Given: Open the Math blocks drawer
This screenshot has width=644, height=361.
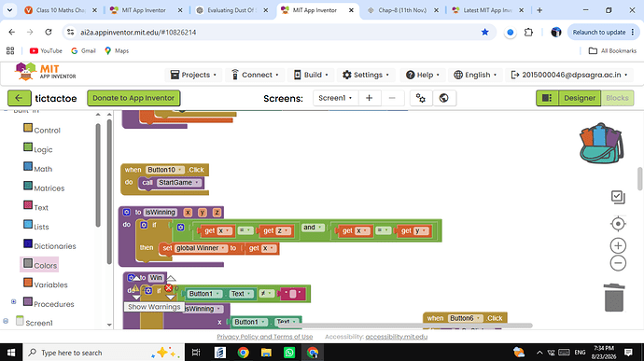Looking at the screenshot, I should pyautogui.click(x=43, y=169).
